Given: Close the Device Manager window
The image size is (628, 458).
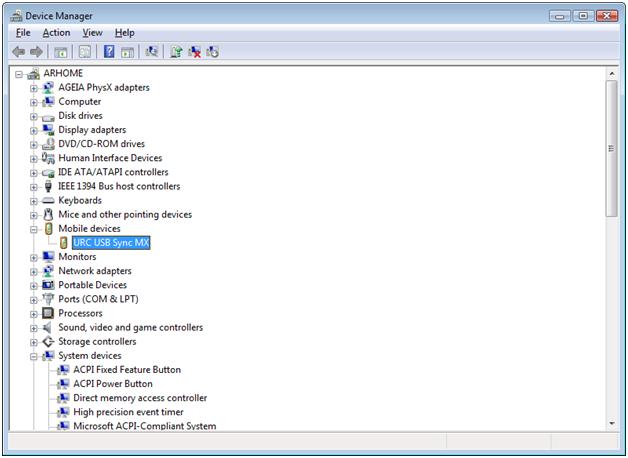Looking at the screenshot, I should (607, 16).
